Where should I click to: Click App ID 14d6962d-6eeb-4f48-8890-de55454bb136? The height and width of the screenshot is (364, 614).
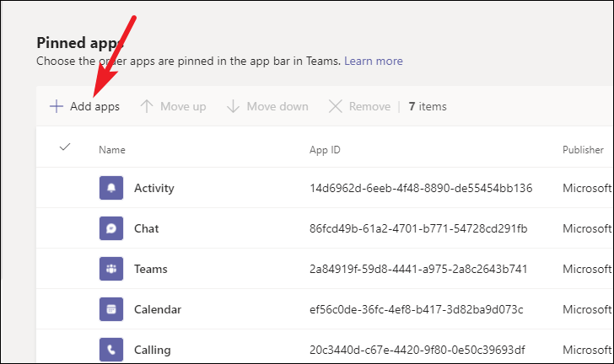tap(421, 188)
